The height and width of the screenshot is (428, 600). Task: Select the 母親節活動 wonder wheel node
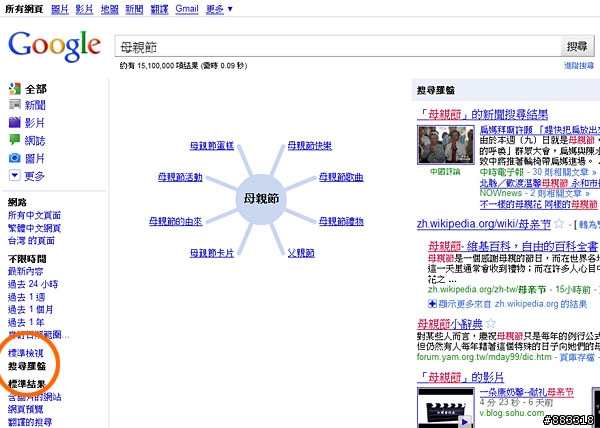(x=180, y=177)
